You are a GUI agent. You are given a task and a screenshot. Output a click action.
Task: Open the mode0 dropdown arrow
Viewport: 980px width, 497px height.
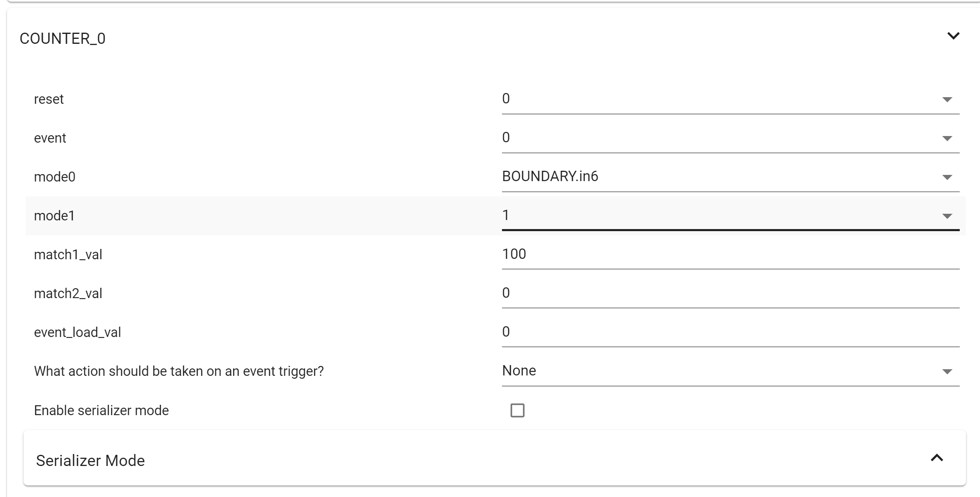pos(947,177)
